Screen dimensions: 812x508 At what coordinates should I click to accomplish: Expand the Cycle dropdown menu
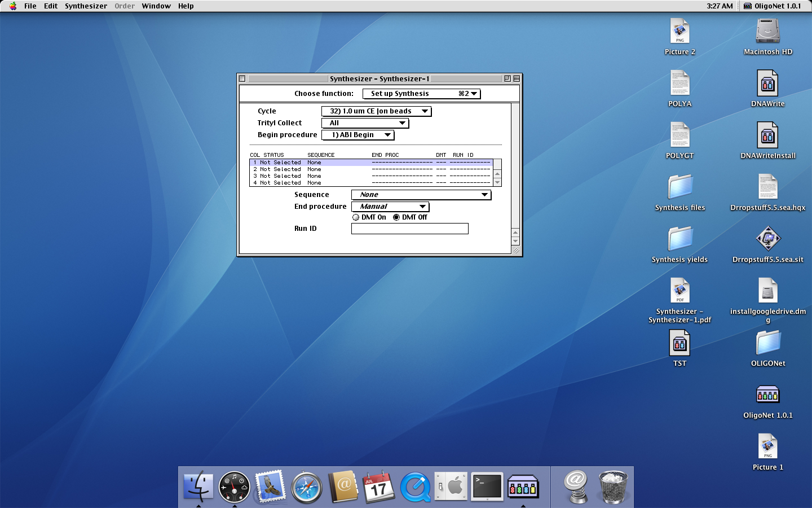click(x=376, y=111)
